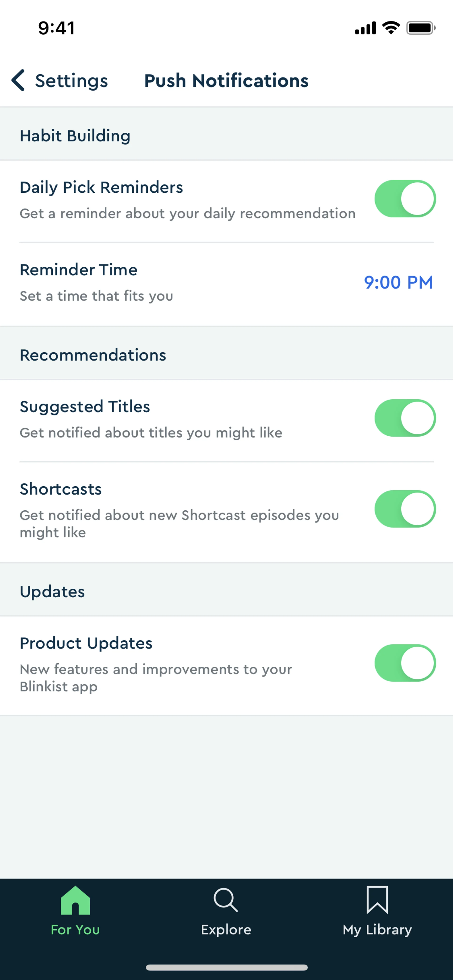This screenshot has height=980, width=453.
Task: Tap the 9:41 status bar clock
Action: (x=56, y=28)
